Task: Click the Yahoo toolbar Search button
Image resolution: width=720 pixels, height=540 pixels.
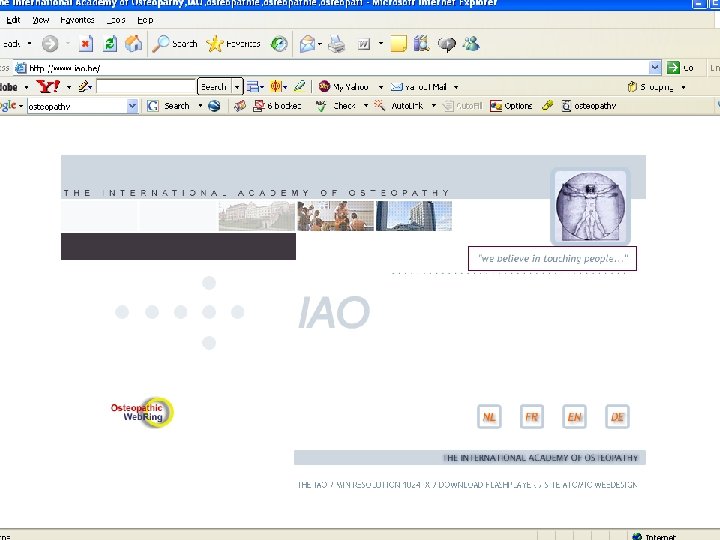Action: click(214, 86)
